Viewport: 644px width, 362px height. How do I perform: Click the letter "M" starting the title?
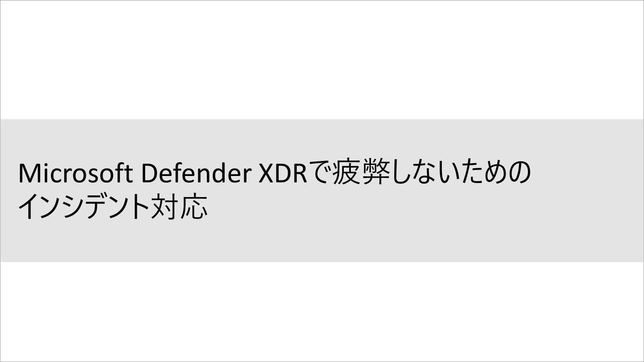(28, 174)
